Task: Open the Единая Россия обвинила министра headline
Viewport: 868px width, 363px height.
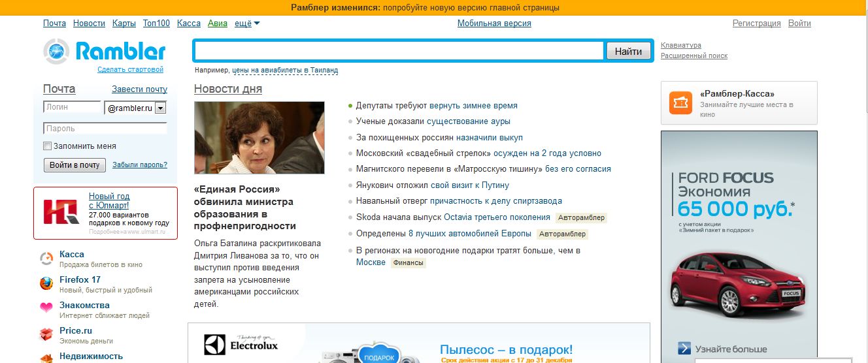Action: [x=245, y=208]
